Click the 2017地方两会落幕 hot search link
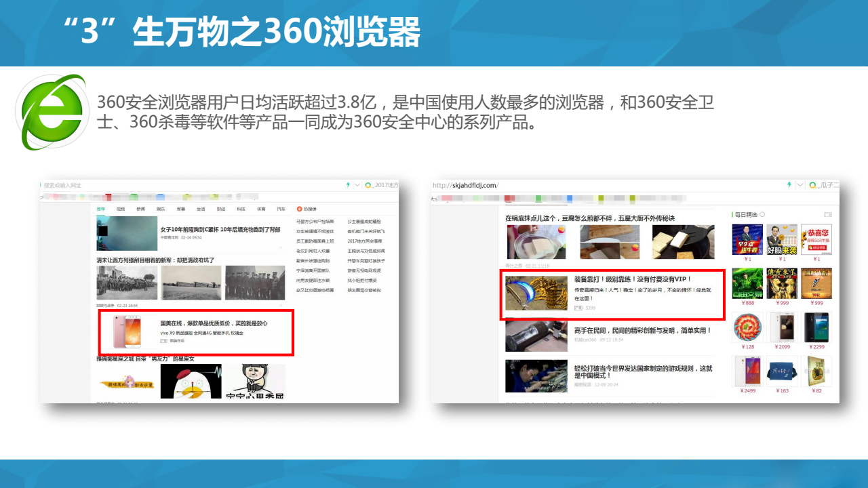Viewport: 868px width, 488px height. [x=365, y=241]
